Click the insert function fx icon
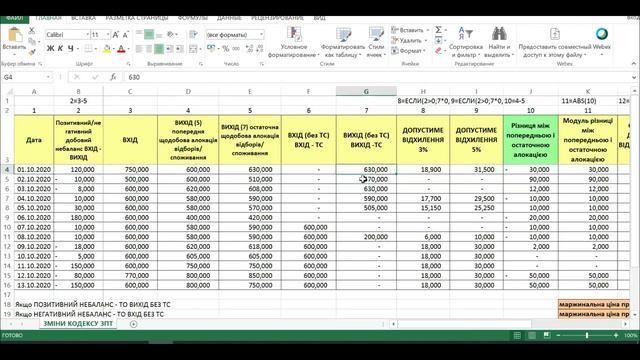The height and width of the screenshot is (360, 640). point(113,77)
